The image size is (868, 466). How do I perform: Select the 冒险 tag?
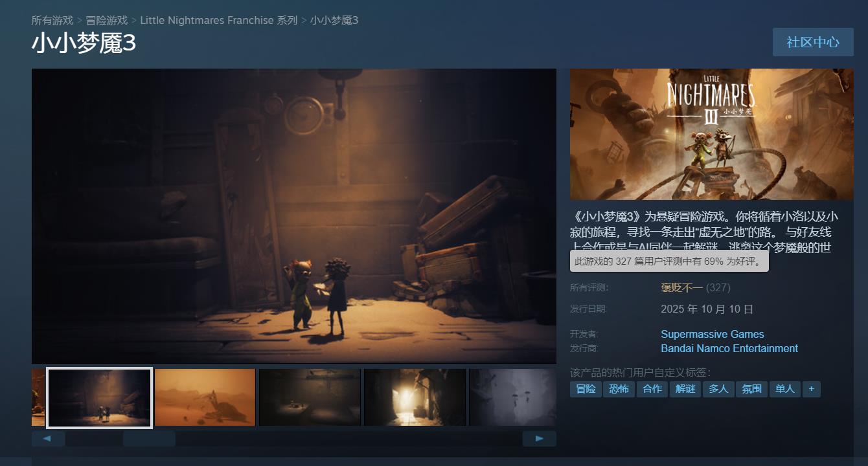(x=586, y=389)
